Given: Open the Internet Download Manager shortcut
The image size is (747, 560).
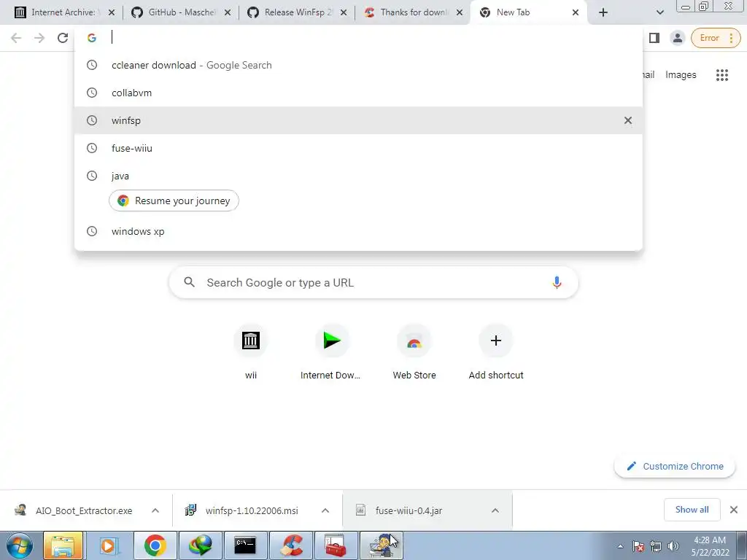Looking at the screenshot, I should tap(332, 352).
